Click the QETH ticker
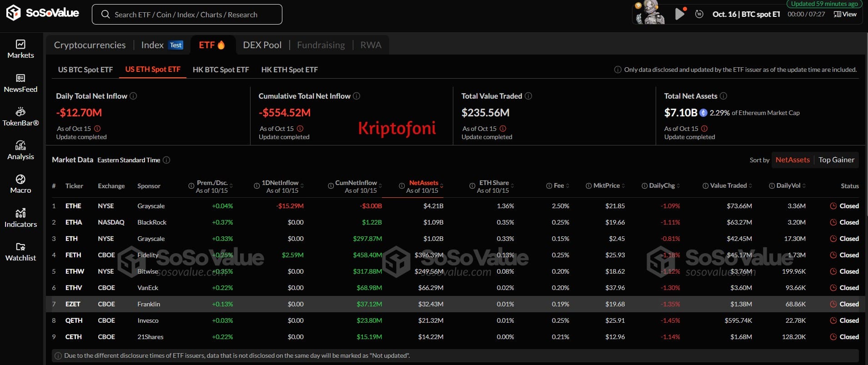Screen dimensions: 868x365 74,320
